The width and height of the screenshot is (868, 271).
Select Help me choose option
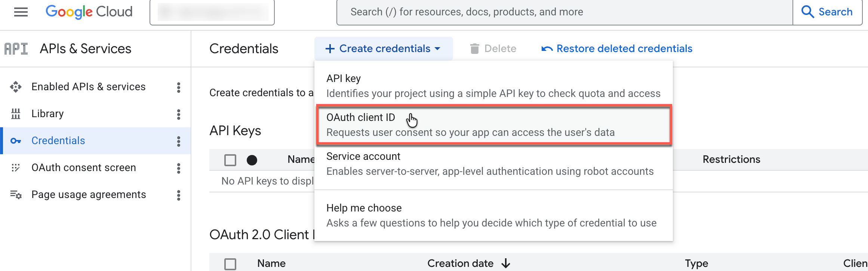pos(493,215)
